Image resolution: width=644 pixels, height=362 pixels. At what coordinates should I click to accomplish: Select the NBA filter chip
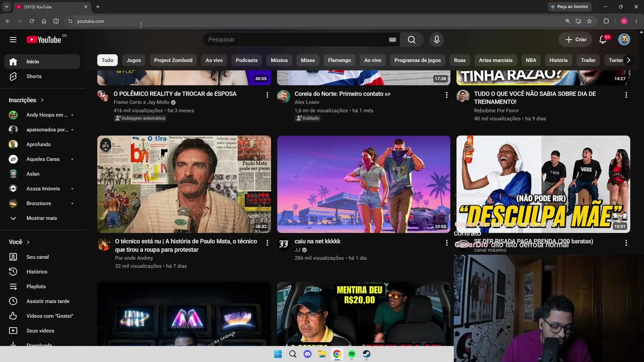531,60
